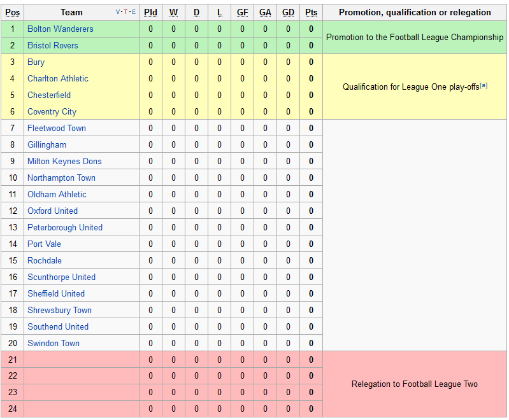Screen dimensions: 509x420
Task: Click position number 20 cell
Action: pyautogui.click(x=12, y=343)
